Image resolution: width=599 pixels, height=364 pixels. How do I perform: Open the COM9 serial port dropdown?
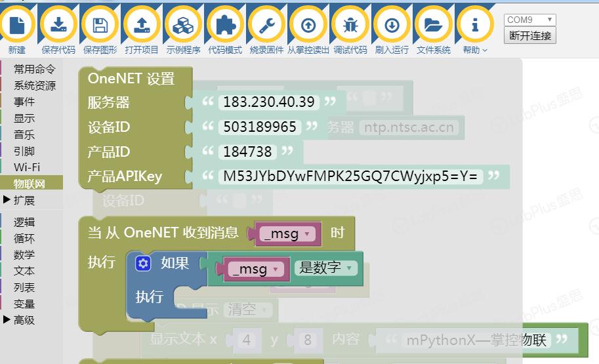530,20
